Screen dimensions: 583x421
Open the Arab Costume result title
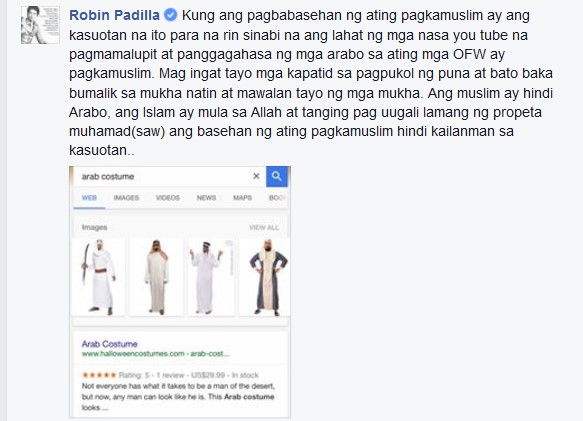click(110, 344)
